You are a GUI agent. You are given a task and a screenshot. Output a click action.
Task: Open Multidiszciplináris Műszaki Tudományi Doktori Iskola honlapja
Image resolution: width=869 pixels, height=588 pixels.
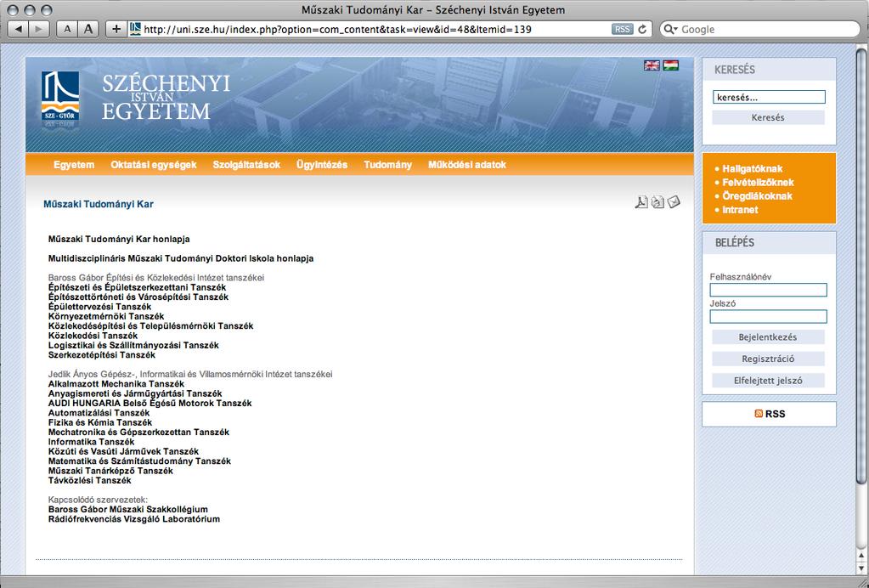click(x=181, y=258)
